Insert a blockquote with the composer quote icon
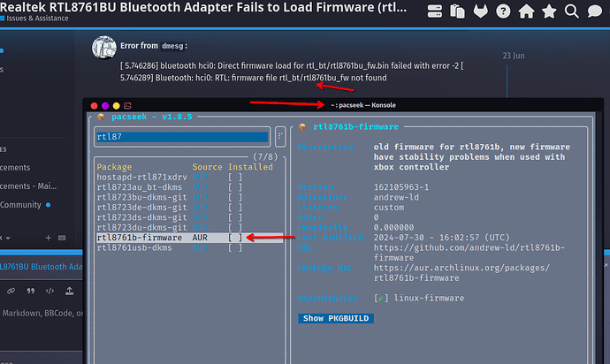Image resolution: width=610 pixels, height=364 pixels. pyautogui.click(x=30, y=291)
